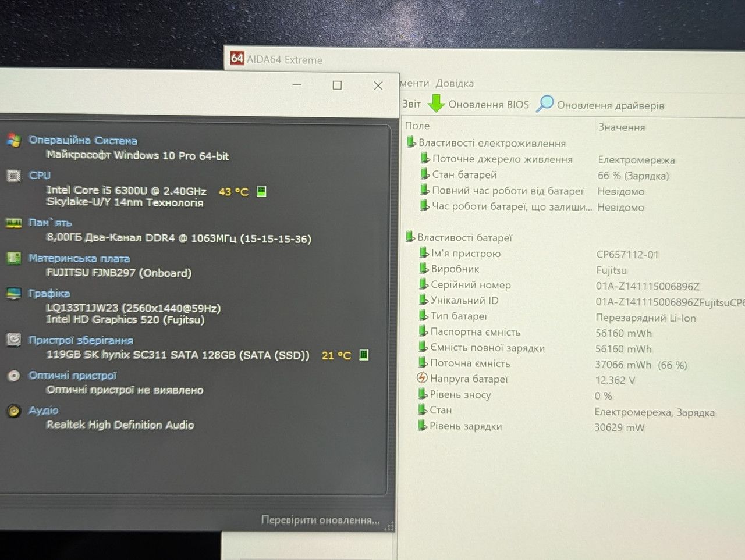Click the green BIOS update arrow icon
The image size is (745, 560).
(x=436, y=104)
